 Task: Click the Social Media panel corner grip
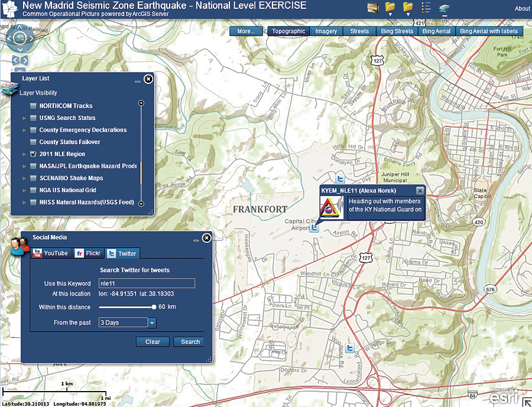pos(209,360)
